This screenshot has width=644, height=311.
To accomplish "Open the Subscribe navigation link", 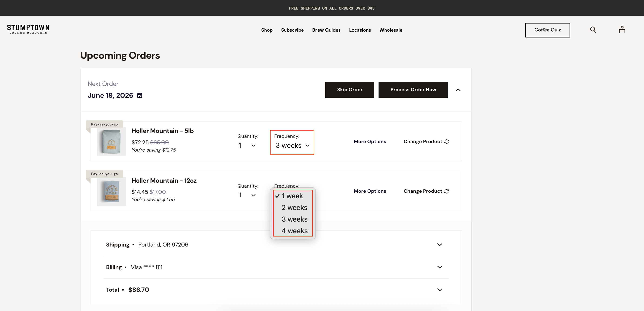I will pos(292,30).
